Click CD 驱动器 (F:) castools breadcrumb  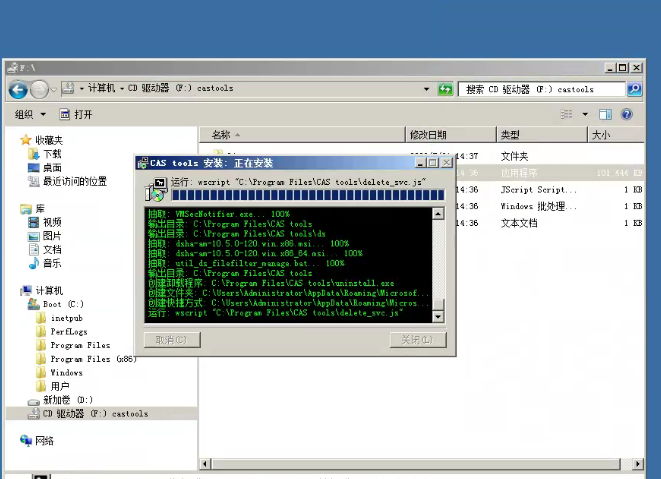pos(180,88)
